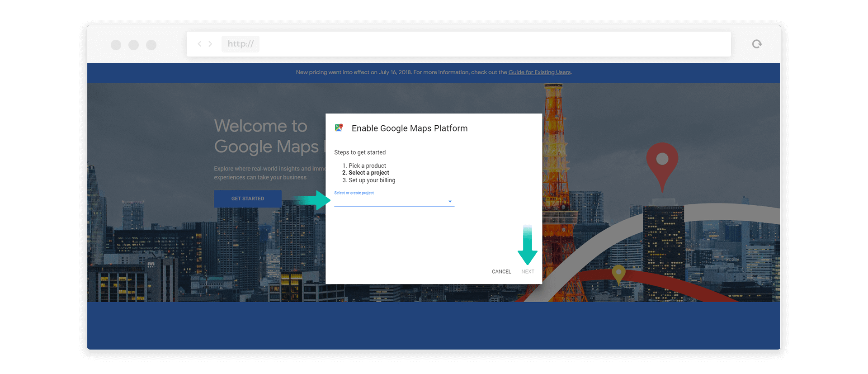Click the GET STARTED button
This screenshot has width=868, height=374.
tap(248, 199)
